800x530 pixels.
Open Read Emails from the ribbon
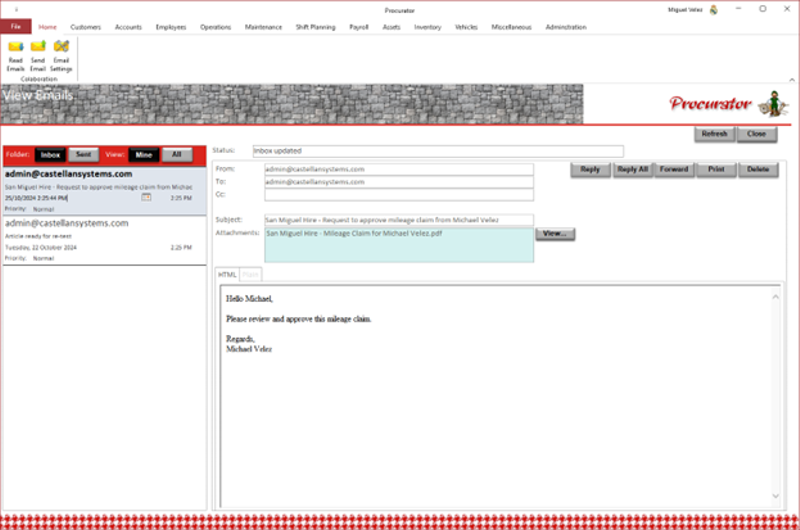coord(15,54)
